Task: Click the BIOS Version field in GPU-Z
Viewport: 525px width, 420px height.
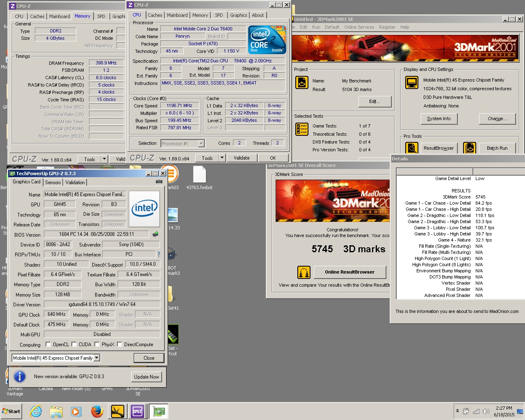Action: 96,234
